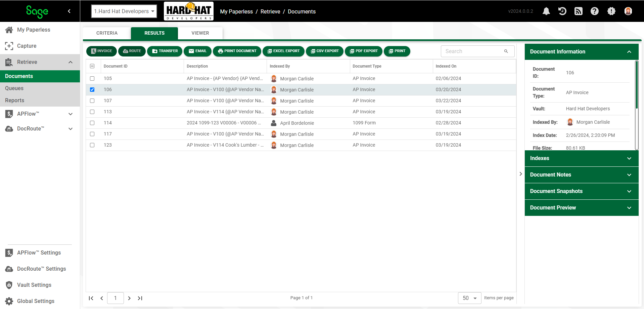Go to the last page
This screenshot has height=309, width=644.
(x=140, y=298)
